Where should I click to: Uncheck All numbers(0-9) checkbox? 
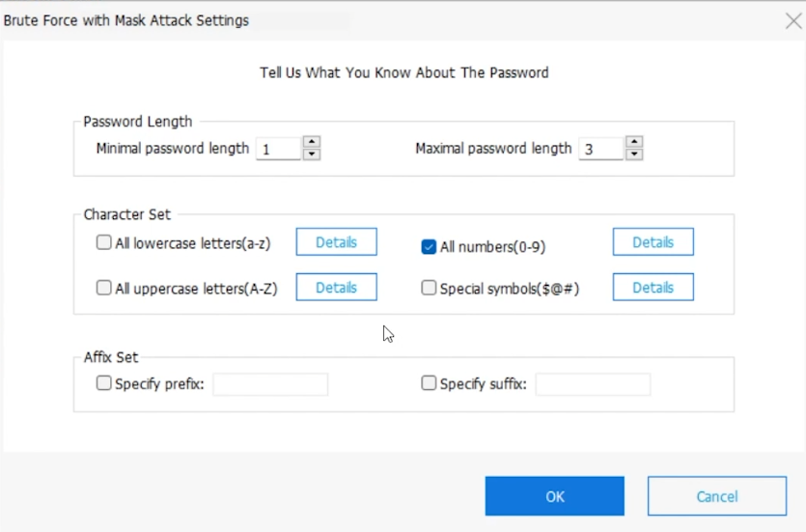430,246
